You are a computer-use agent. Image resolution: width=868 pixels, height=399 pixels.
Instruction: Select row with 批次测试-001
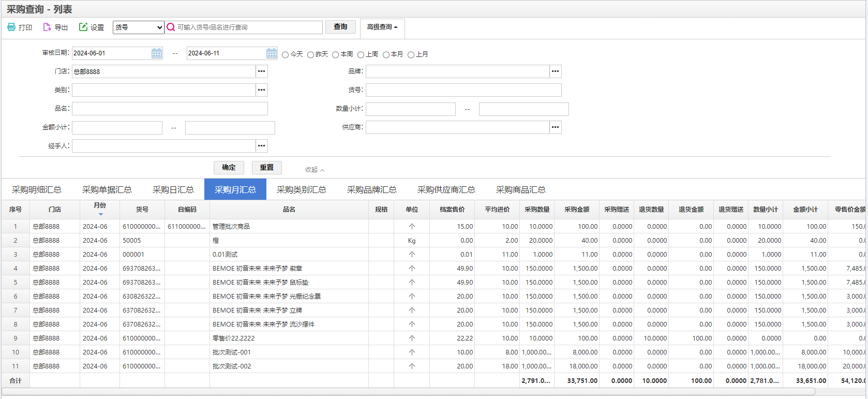click(433, 352)
